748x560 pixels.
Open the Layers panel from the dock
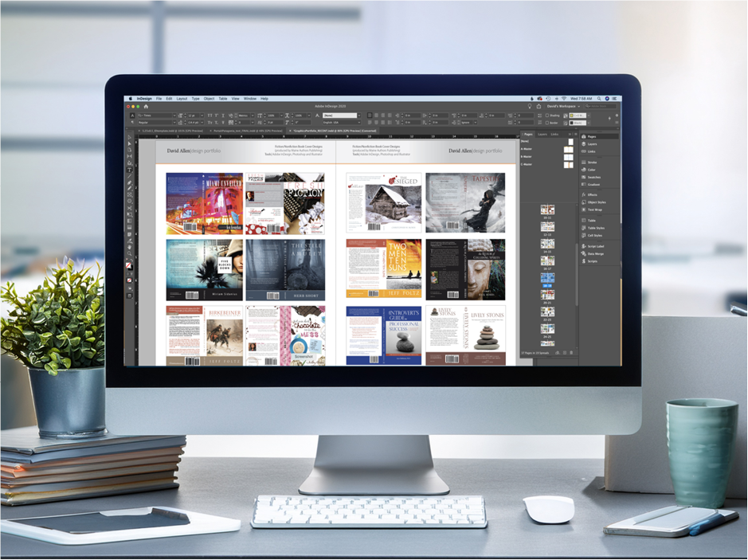coord(600,144)
